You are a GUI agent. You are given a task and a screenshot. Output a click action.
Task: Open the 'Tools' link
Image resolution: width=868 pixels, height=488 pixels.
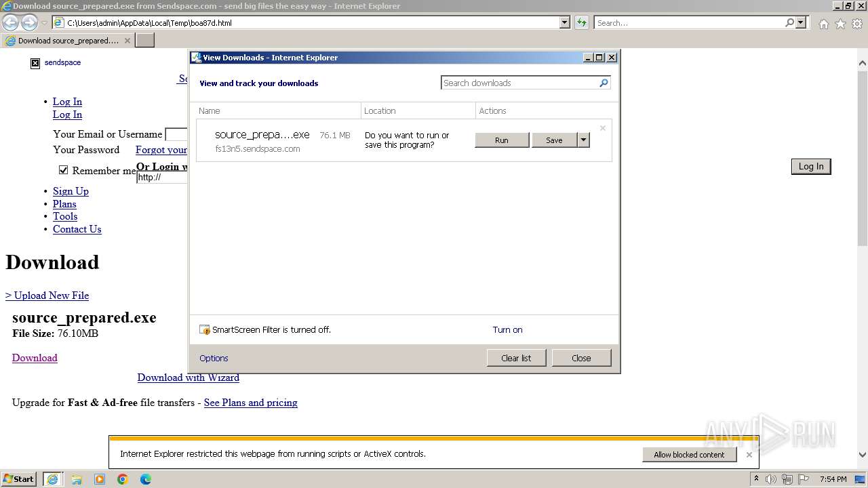tap(65, 216)
